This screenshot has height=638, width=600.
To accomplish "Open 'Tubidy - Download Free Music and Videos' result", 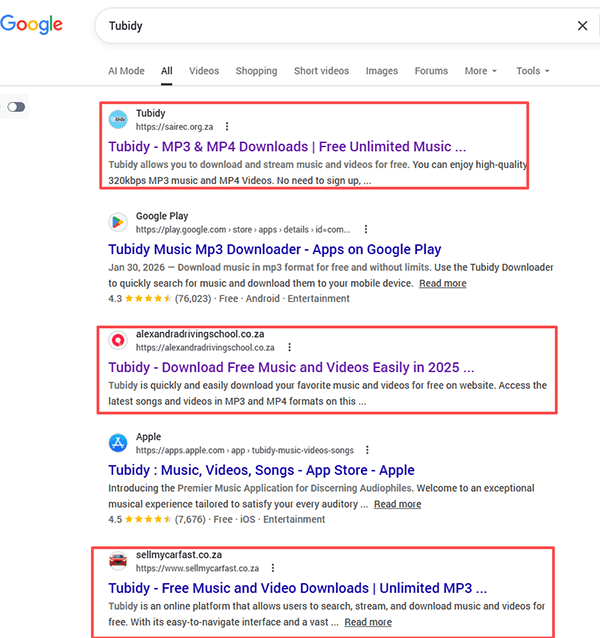I will tap(291, 367).
